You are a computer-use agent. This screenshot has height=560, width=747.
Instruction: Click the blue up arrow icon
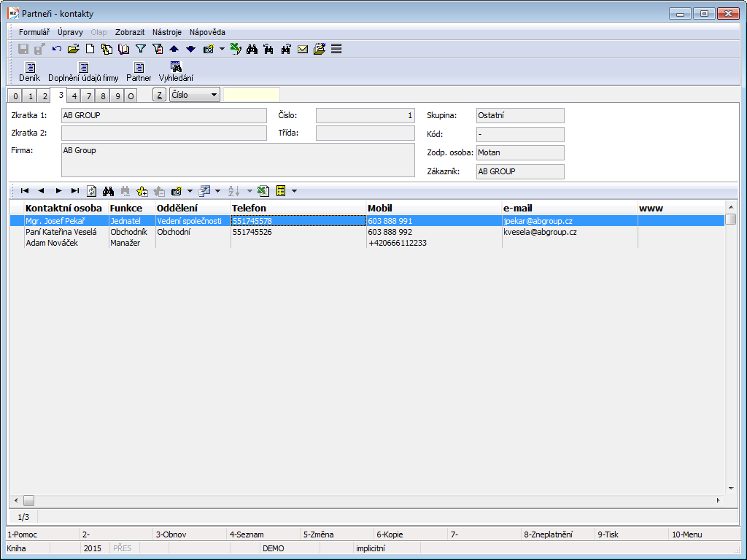pyautogui.click(x=174, y=50)
